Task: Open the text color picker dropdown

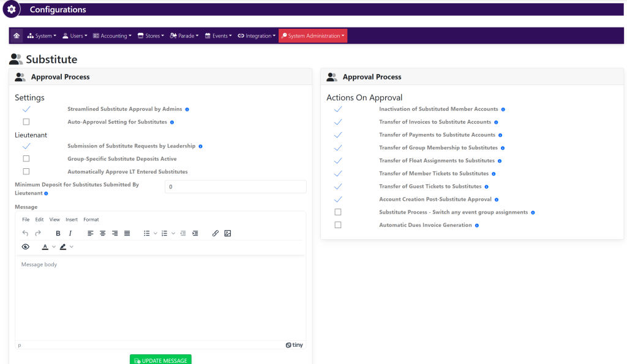Action: 54,247
